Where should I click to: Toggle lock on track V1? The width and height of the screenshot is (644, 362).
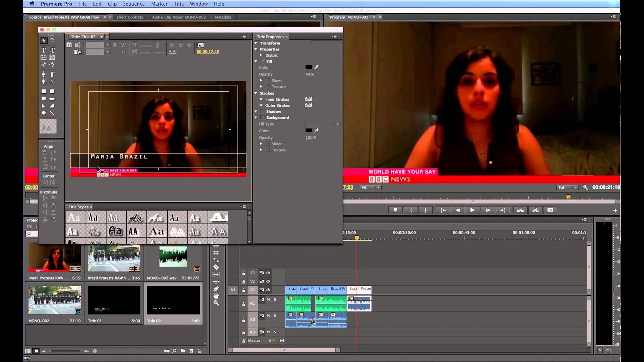pyautogui.click(x=244, y=290)
